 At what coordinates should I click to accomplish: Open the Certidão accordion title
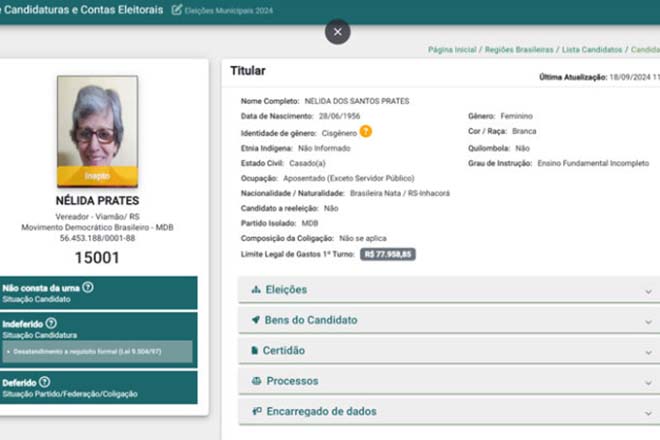284,350
